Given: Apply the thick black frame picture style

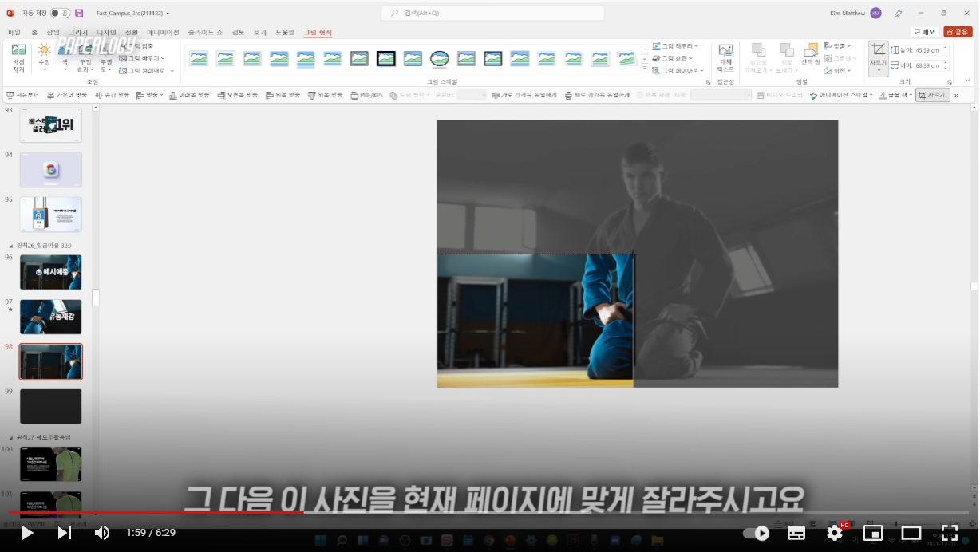Looking at the screenshot, I should (386, 58).
